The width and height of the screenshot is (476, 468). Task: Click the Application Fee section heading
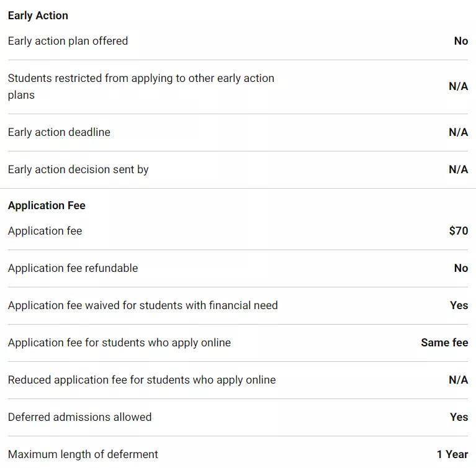(47, 205)
